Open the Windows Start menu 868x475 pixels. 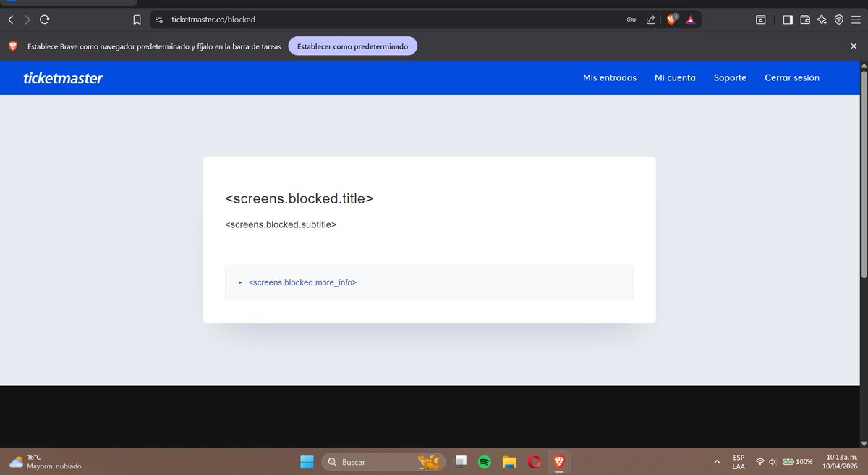307,461
